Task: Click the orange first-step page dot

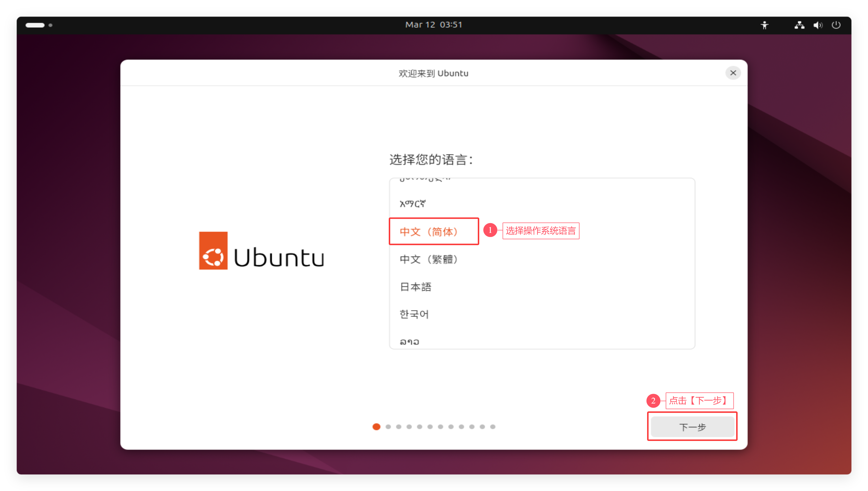Action: (376, 427)
